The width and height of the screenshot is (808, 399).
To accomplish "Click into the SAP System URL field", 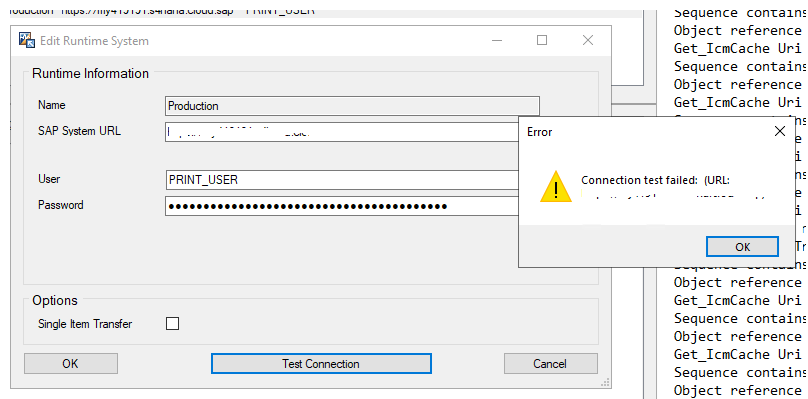I will click(342, 132).
